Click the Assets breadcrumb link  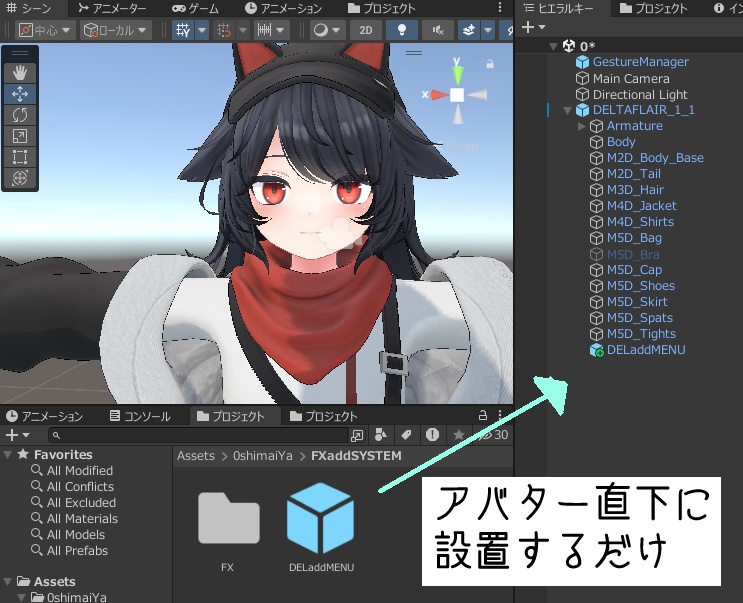click(x=196, y=456)
